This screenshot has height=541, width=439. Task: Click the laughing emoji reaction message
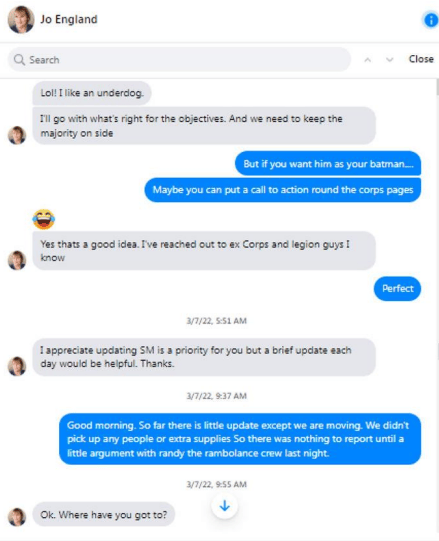pyautogui.click(x=43, y=219)
